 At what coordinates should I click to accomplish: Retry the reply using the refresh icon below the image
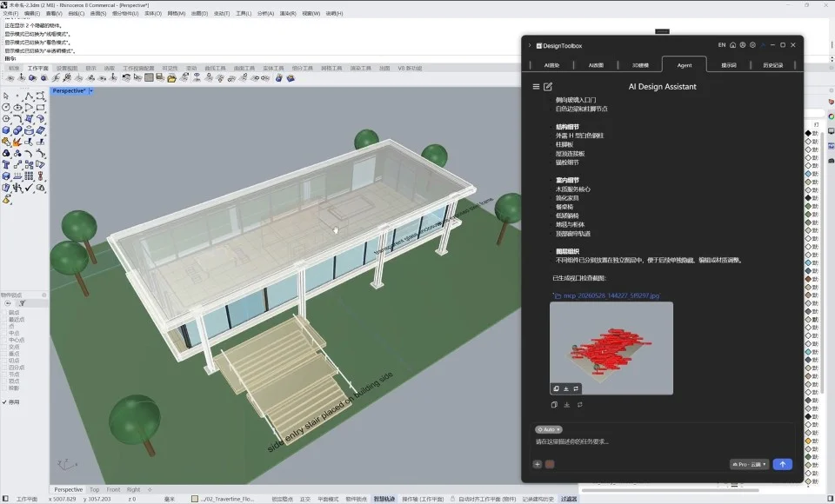tap(579, 404)
